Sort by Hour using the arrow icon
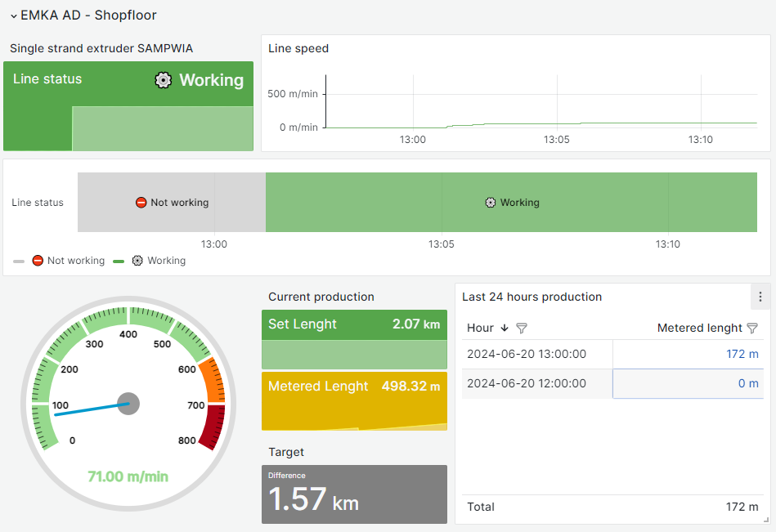 (505, 328)
